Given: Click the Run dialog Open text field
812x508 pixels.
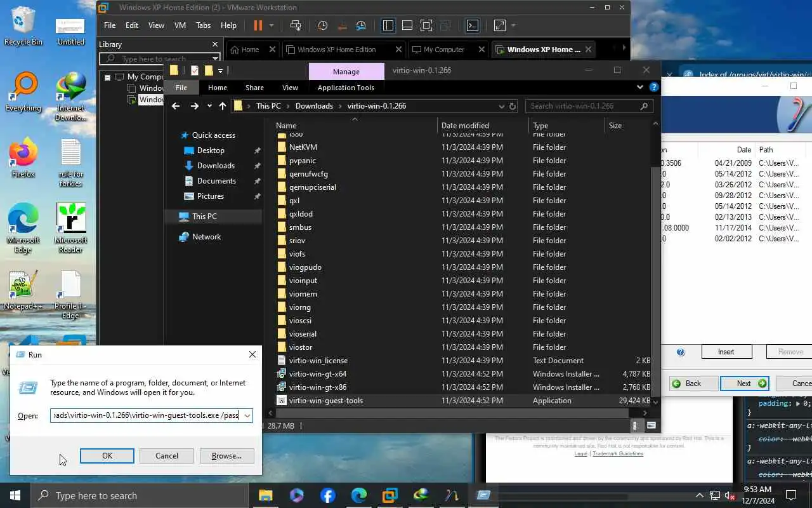Looking at the screenshot, I should [x=146, y=416].
